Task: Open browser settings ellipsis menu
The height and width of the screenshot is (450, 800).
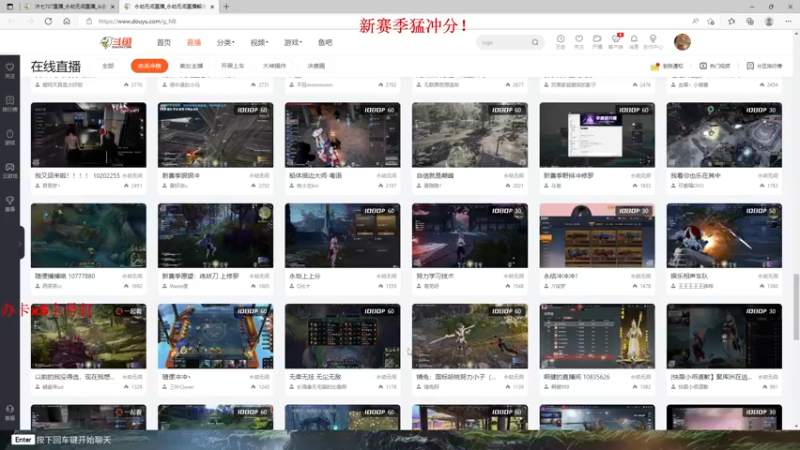Action: pyautogui.click(x=788, y=21)
